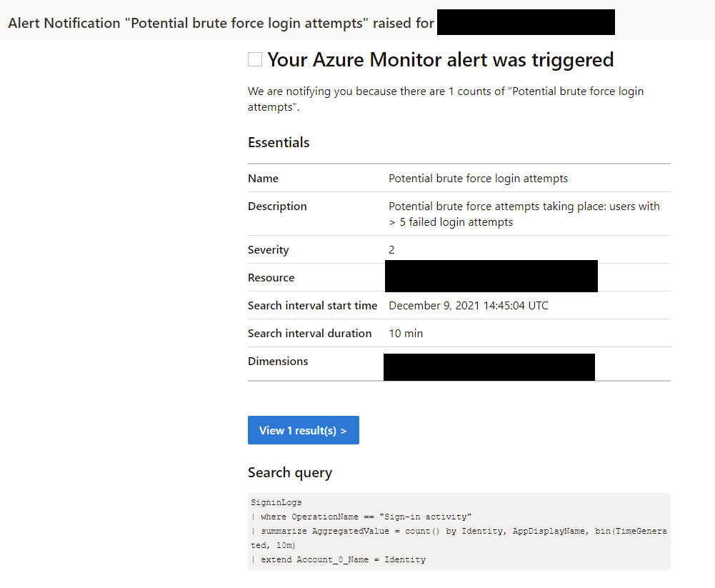Click the Resource row label
715x588 pixels.
tap(271, 278)
